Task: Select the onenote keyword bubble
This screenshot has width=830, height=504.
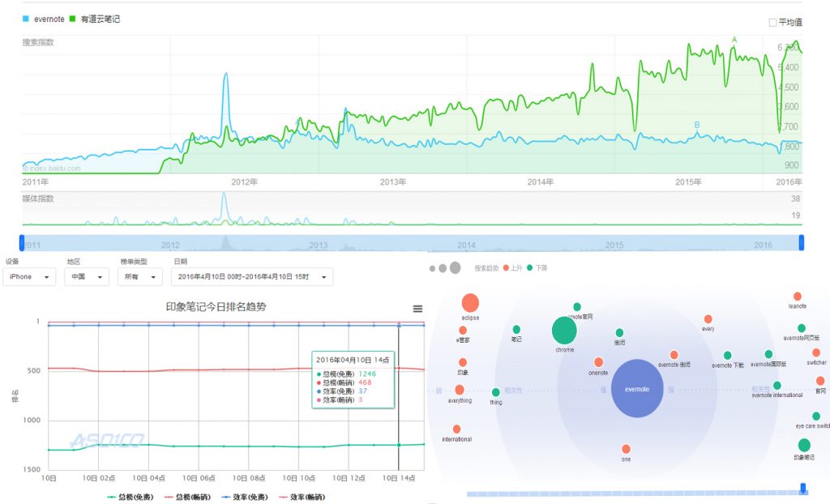Action: 598,362
